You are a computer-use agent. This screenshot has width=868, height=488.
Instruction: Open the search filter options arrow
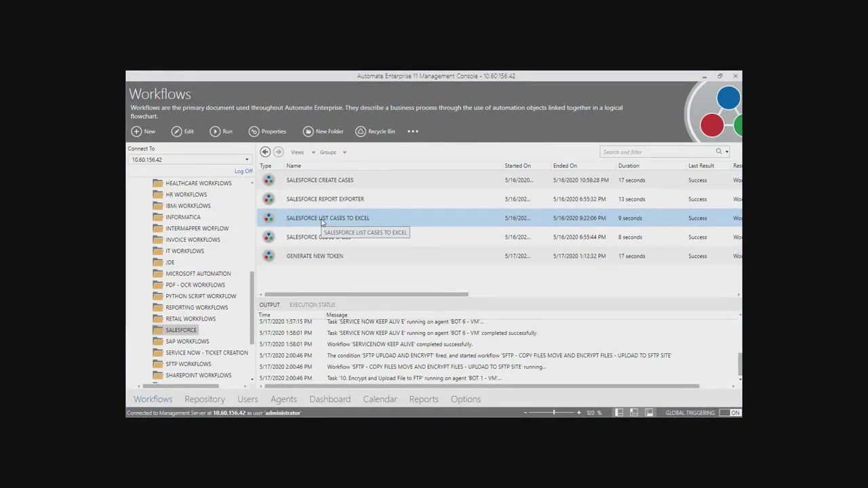[727, 152]
